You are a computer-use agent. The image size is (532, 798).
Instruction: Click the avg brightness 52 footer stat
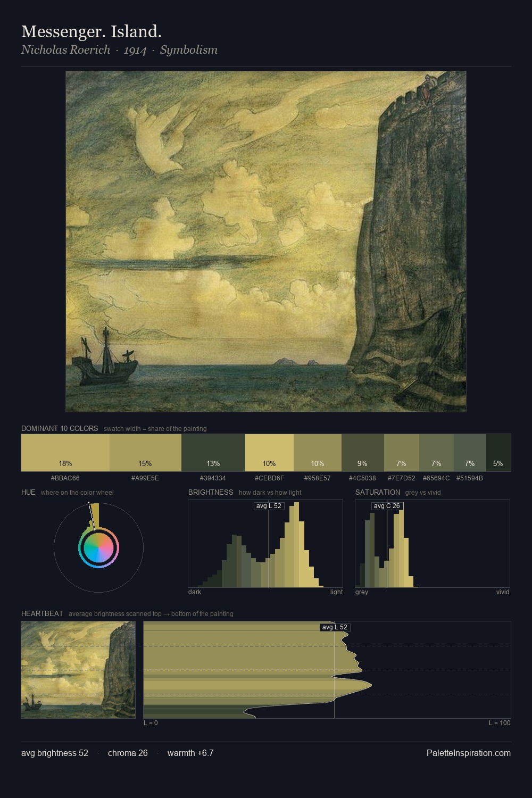[55, 753]
